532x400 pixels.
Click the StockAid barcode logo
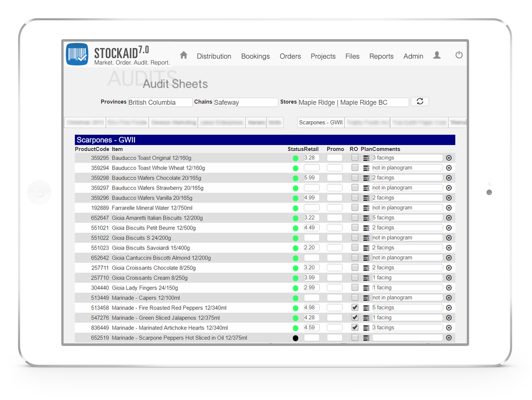77,54
